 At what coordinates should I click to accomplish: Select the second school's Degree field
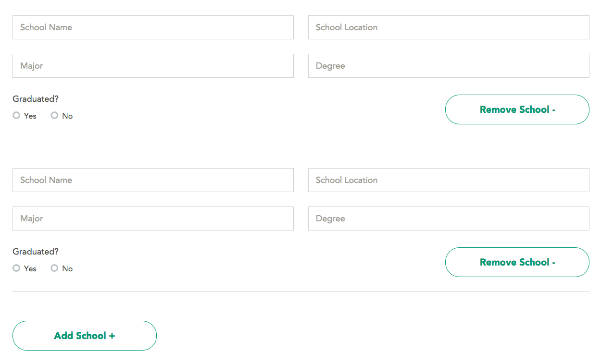(449, 218)
